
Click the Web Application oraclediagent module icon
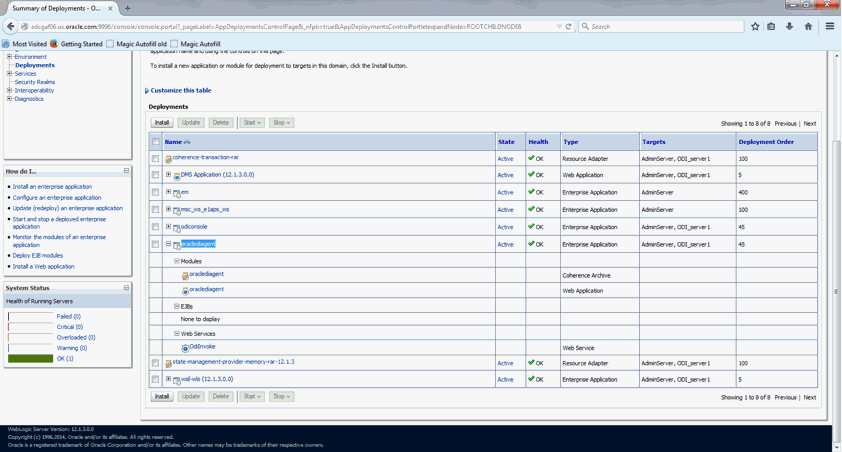185,290
